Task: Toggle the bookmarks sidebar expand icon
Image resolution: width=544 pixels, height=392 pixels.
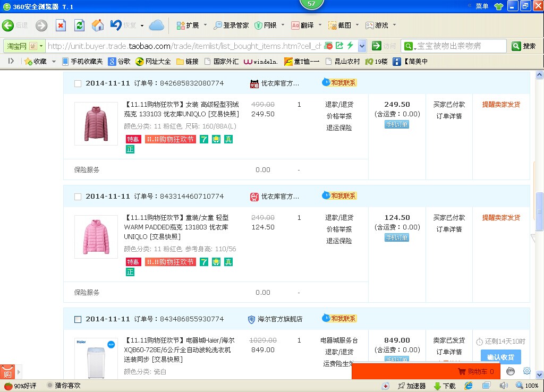Action: coord(11,61)
